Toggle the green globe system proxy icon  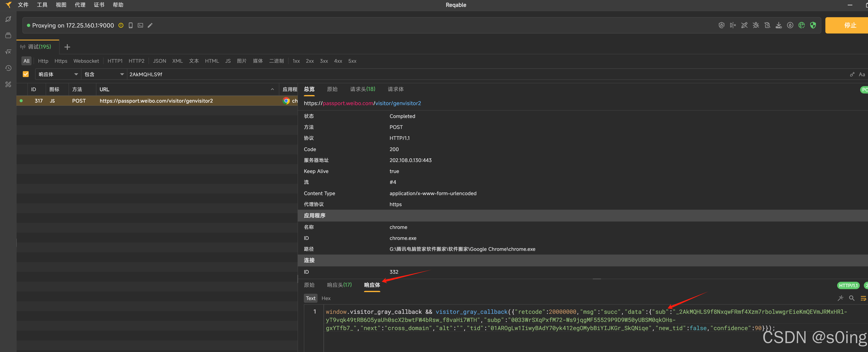[x=802, y=25]
